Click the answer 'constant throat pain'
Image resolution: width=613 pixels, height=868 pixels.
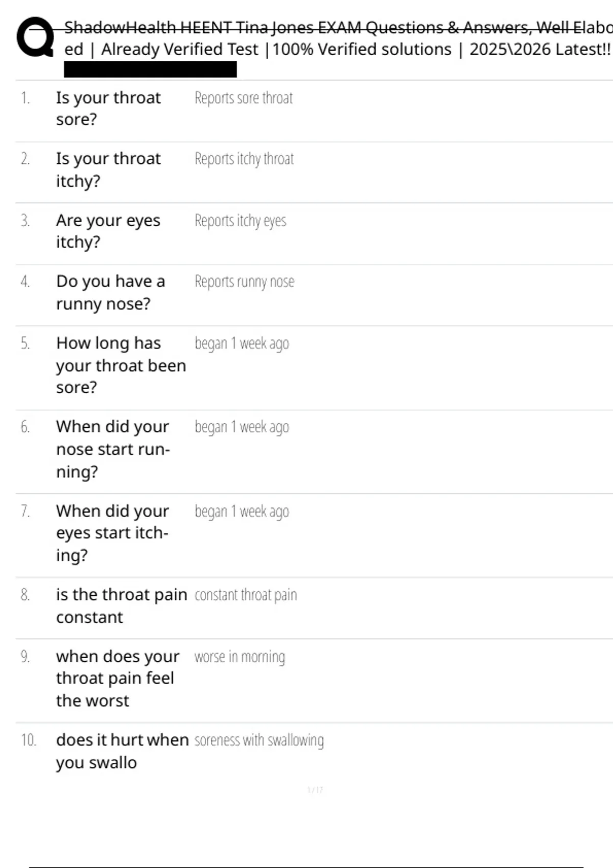tap(245, 595)
